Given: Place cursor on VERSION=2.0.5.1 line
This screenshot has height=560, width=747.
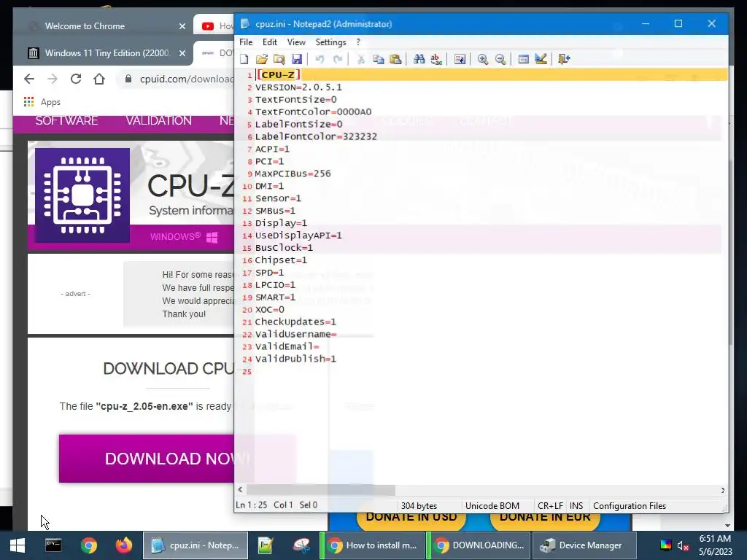Looking at the screenshot, I should (298, 87).
